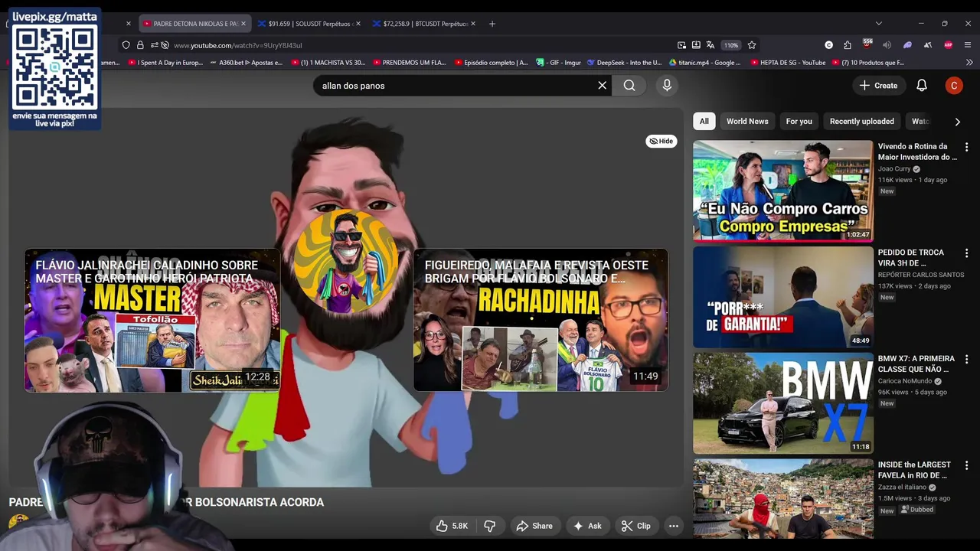Click the speaker sound extension icon
Image resolution: width=980 pixels, height=551 pixels.
click(x=887, y=45)
